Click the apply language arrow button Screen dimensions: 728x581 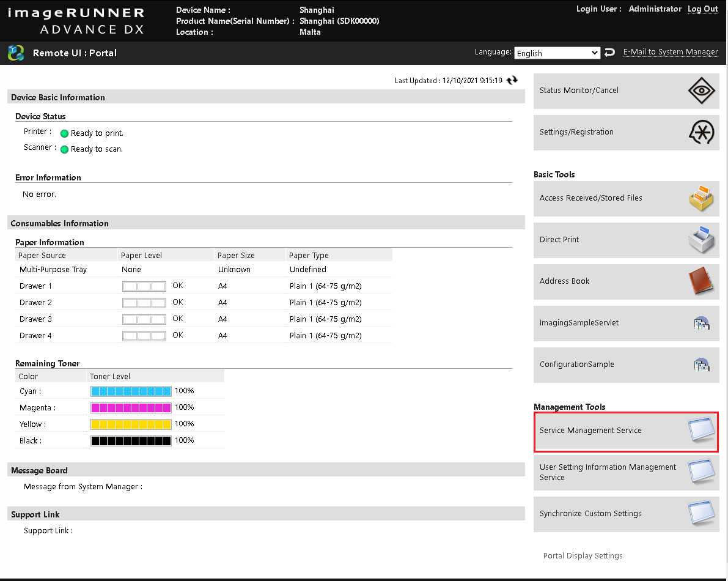(x=609, y=53)
